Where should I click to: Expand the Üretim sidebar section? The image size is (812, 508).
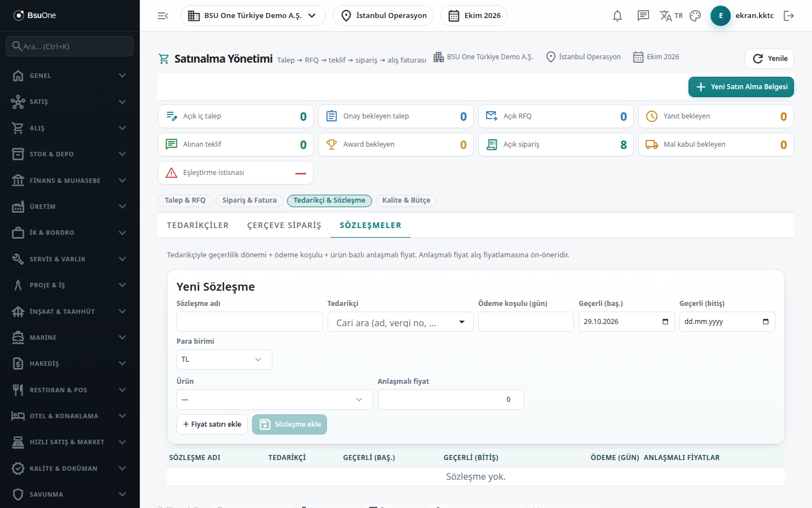tap(70, 207)
